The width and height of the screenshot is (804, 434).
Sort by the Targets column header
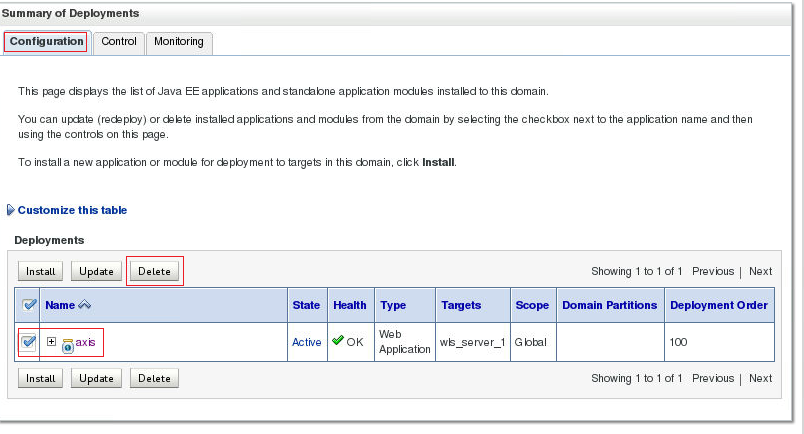(461, 305)
